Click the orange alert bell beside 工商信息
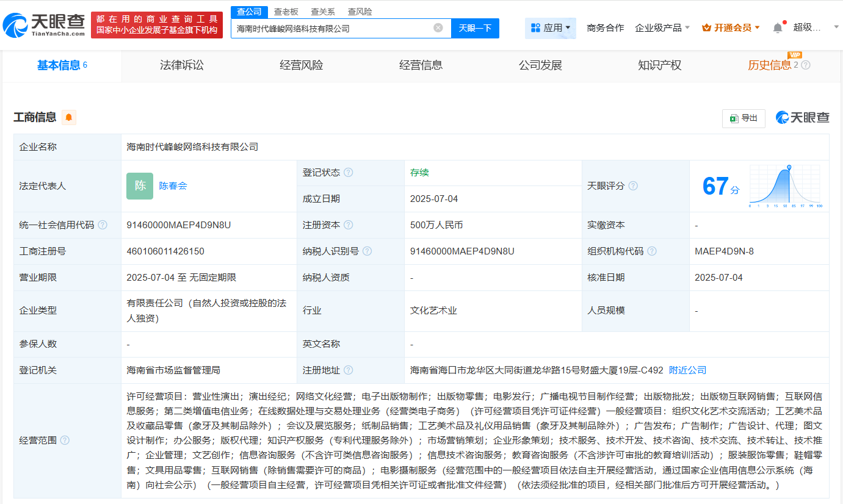The height and width of the screenshot is (504, 843). coord(69,117)
